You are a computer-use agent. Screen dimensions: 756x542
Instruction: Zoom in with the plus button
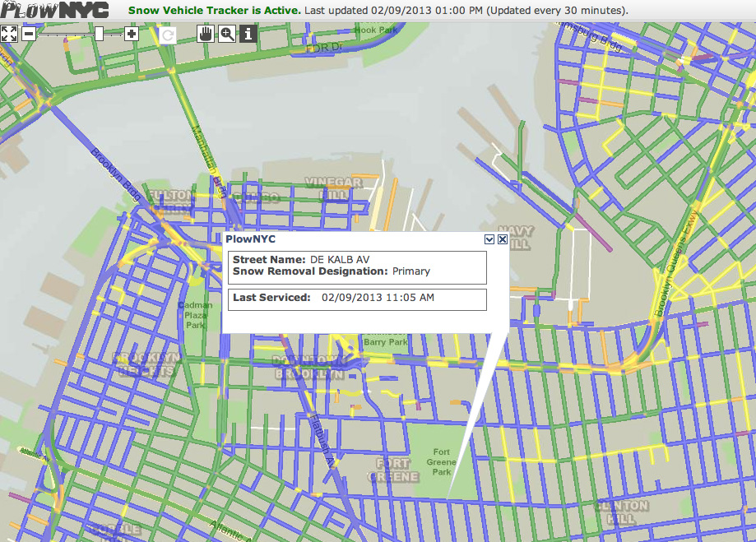[x=131, y=34]
